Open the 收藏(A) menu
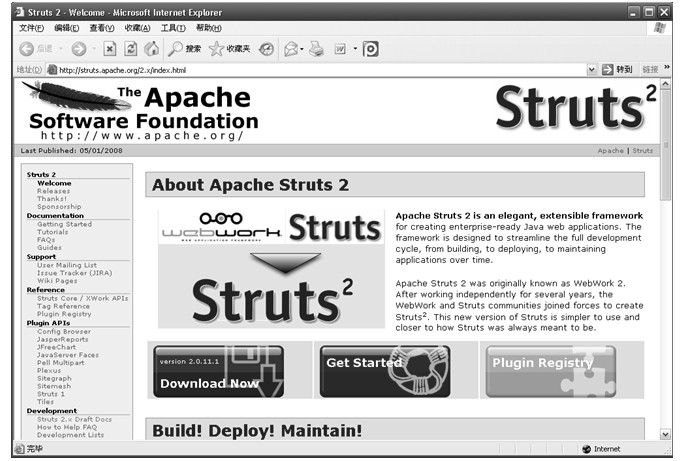The height and width of the screenshot is (461, 681). coord(137,28)
